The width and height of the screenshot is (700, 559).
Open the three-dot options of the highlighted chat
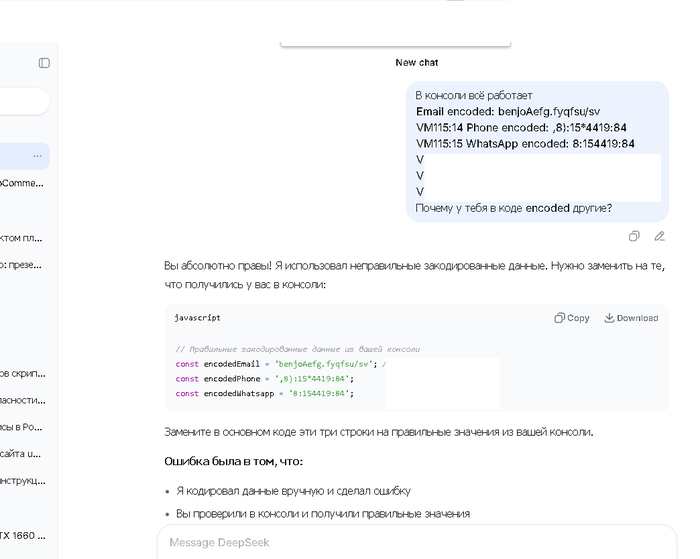(38, 156)
